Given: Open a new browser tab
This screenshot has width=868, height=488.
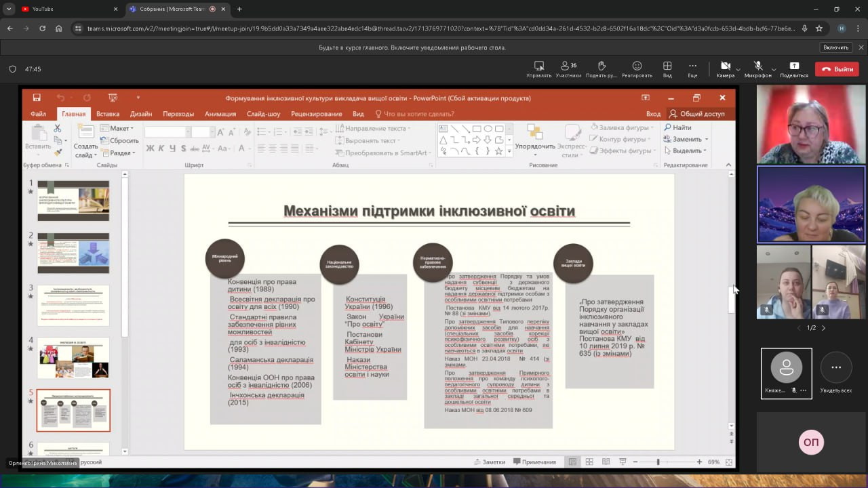Looking at the screenshot, I should (239, 9).
